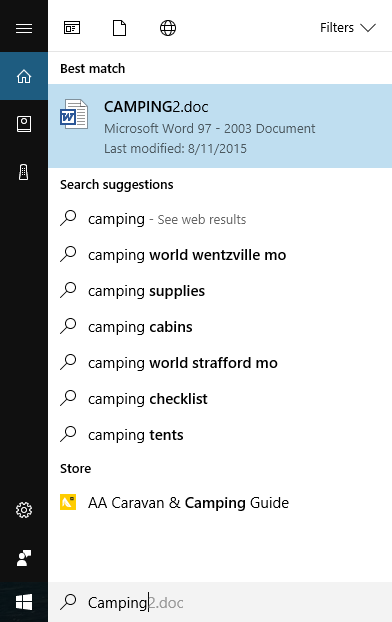Viewport: 392px width, 622px height.
Task: Select 'camping tents' suggestion
Action: tap(220, 435)
